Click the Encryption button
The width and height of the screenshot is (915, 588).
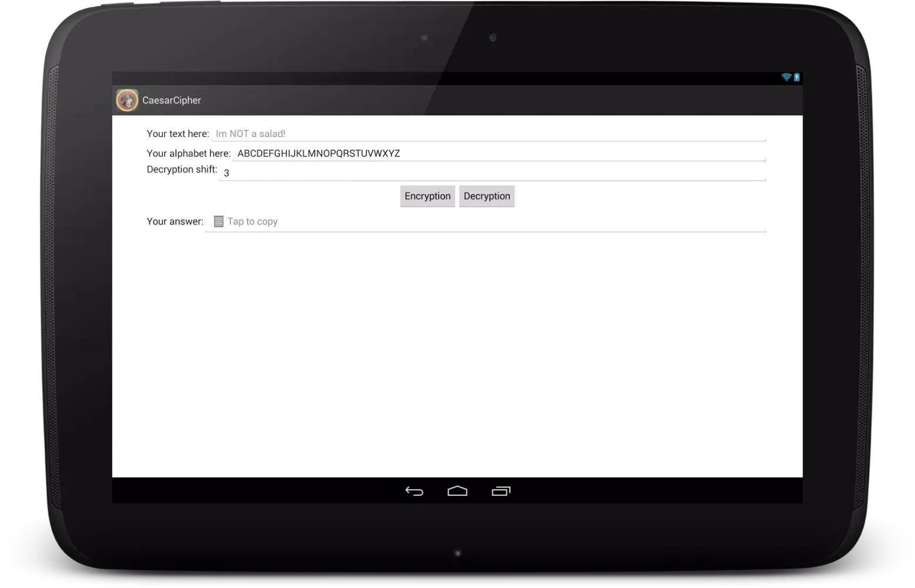[428, 196]
